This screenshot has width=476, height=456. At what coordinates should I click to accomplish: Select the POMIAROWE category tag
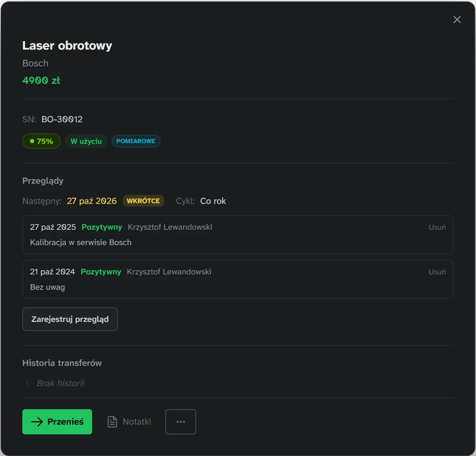136,141
